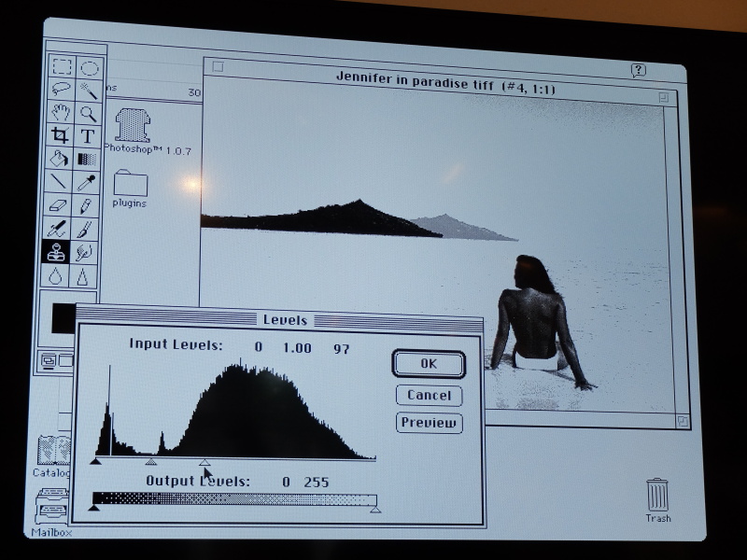This screenshot has height=560, width=747.
Task: Open the Mailbox desktop icon
Action: [x=50, y=507]
